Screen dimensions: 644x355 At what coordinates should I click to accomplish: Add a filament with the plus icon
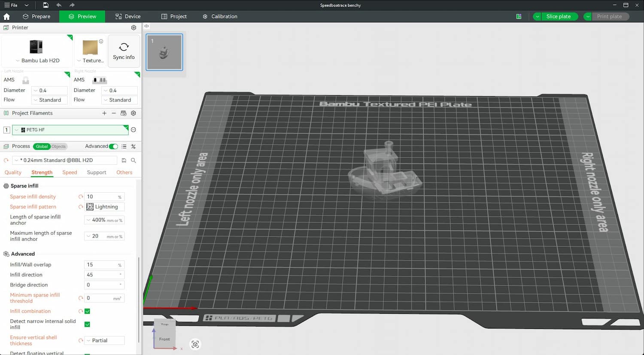[104, 113]
